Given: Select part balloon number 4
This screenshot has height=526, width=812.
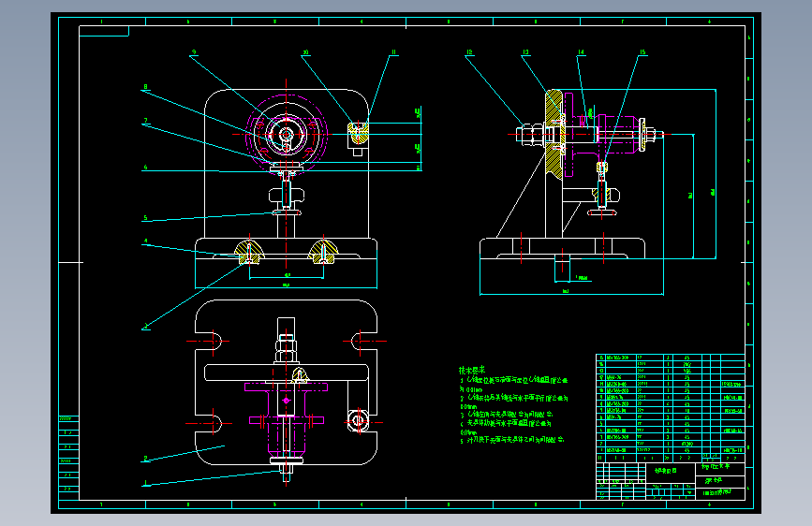Looking at the screenshot, I should [x=145, y=241].
